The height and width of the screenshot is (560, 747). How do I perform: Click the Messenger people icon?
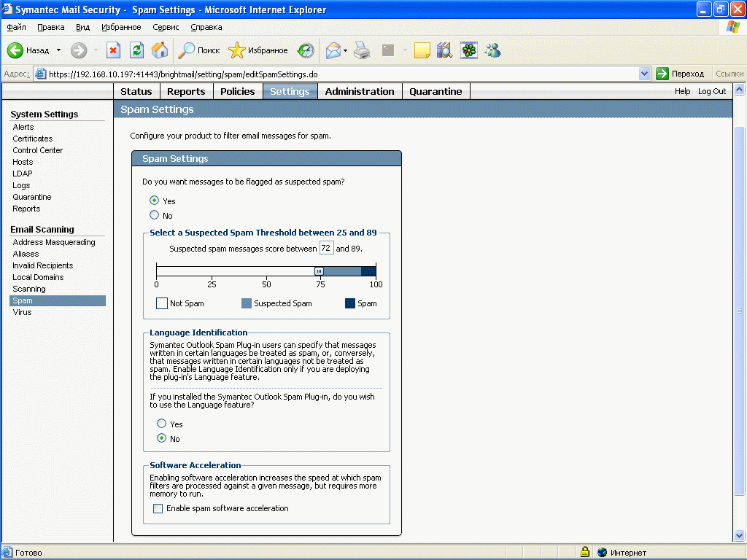(x=492, y=50)
